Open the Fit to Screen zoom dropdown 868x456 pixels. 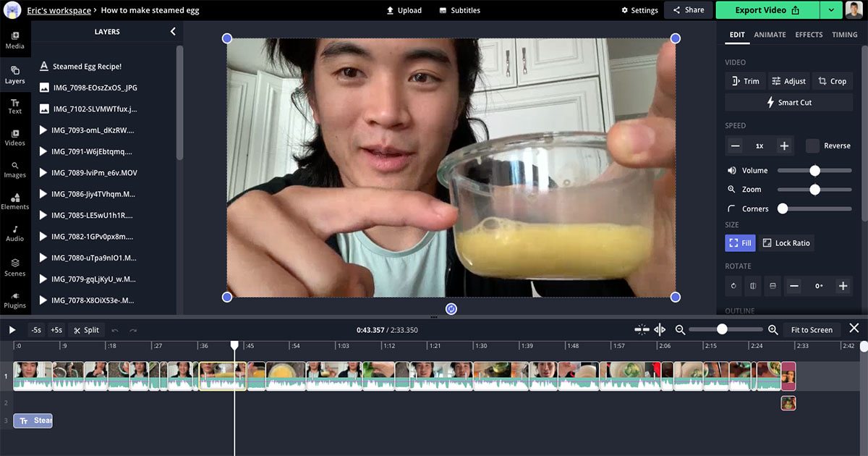click(x=812, y=329)
